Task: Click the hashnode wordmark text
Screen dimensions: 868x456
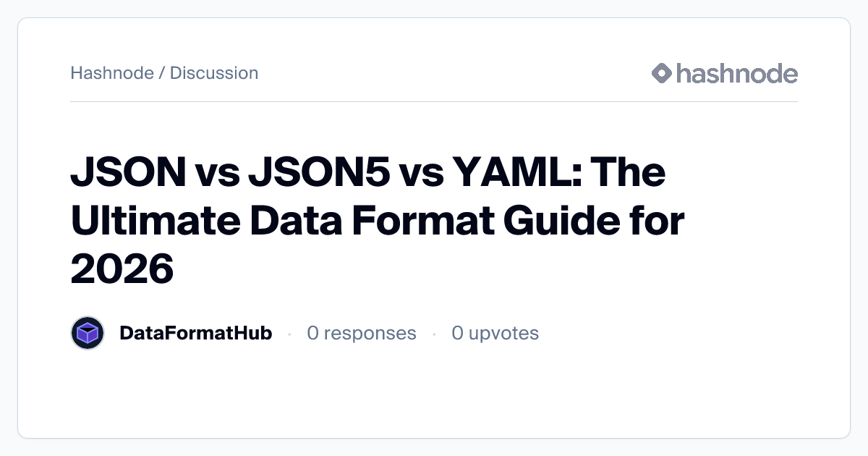Action: 736,73
